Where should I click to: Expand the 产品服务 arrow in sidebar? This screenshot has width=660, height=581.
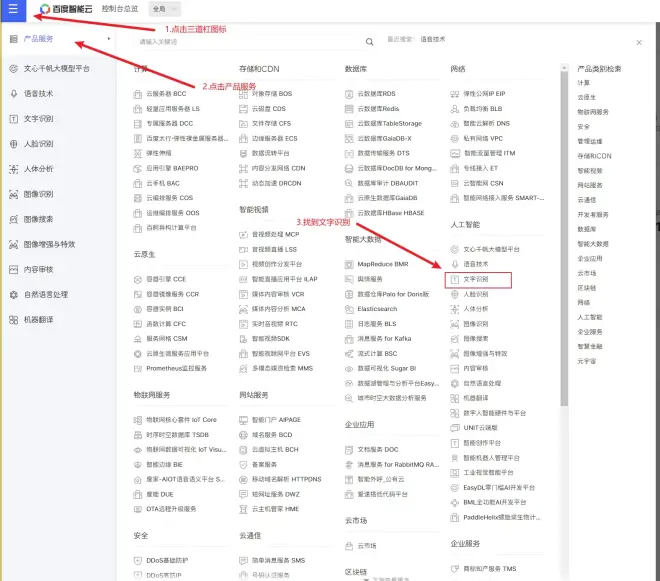[109, 39]
